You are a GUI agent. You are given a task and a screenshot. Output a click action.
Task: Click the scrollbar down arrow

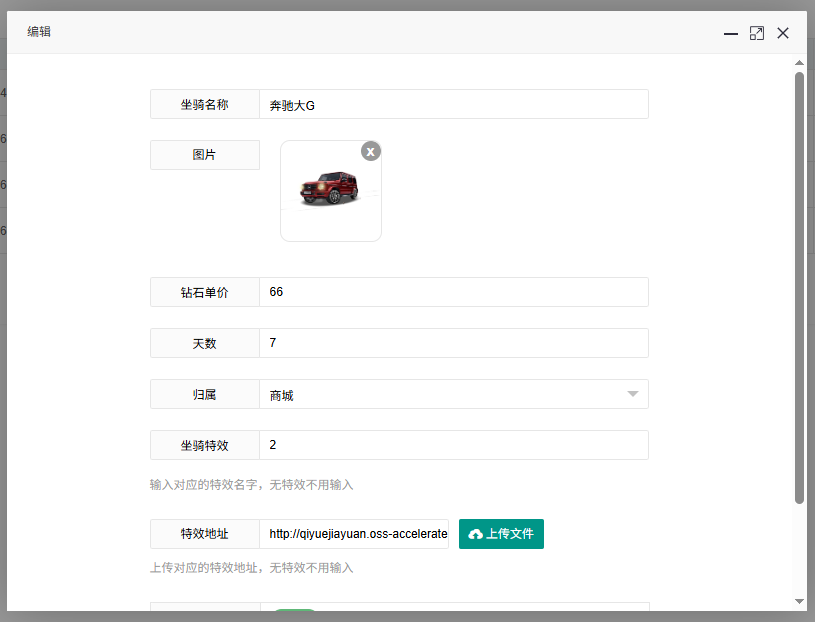point(799,601)
